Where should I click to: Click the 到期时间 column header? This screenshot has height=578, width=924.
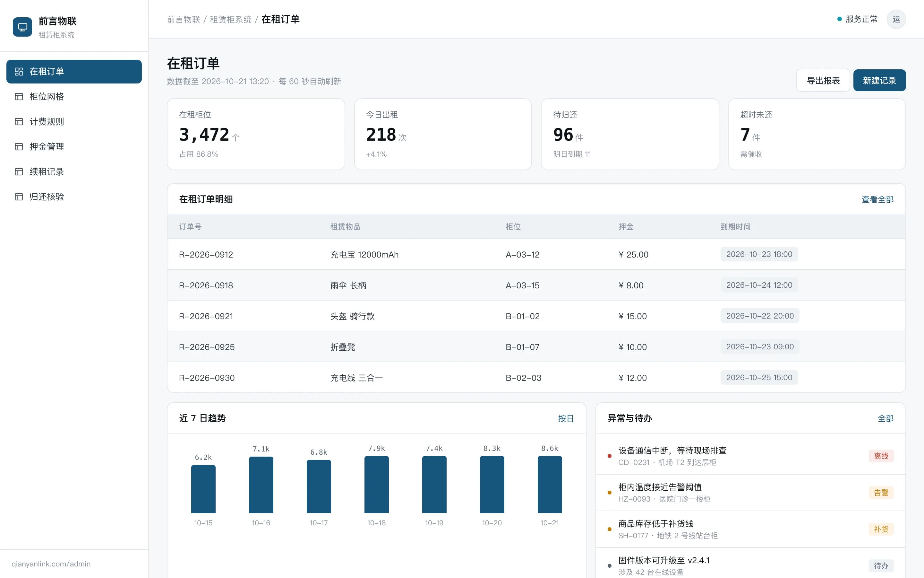pos(735,227)
